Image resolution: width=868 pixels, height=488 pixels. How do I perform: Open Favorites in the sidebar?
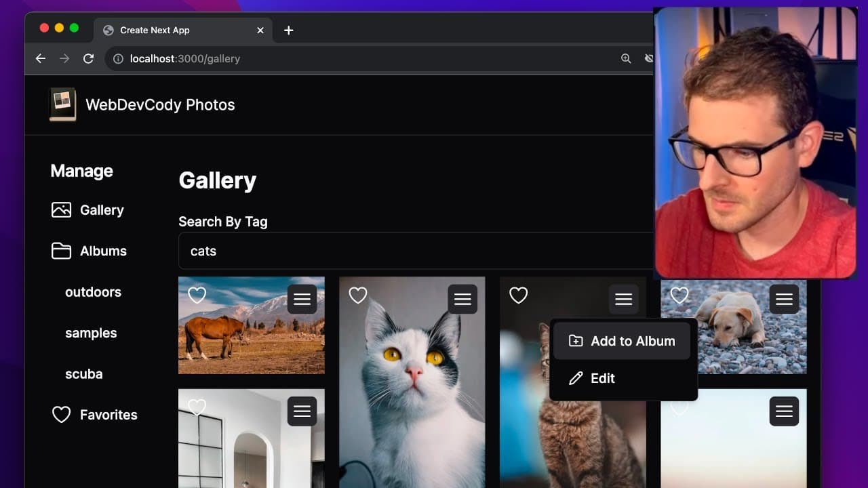click(94, 415)
